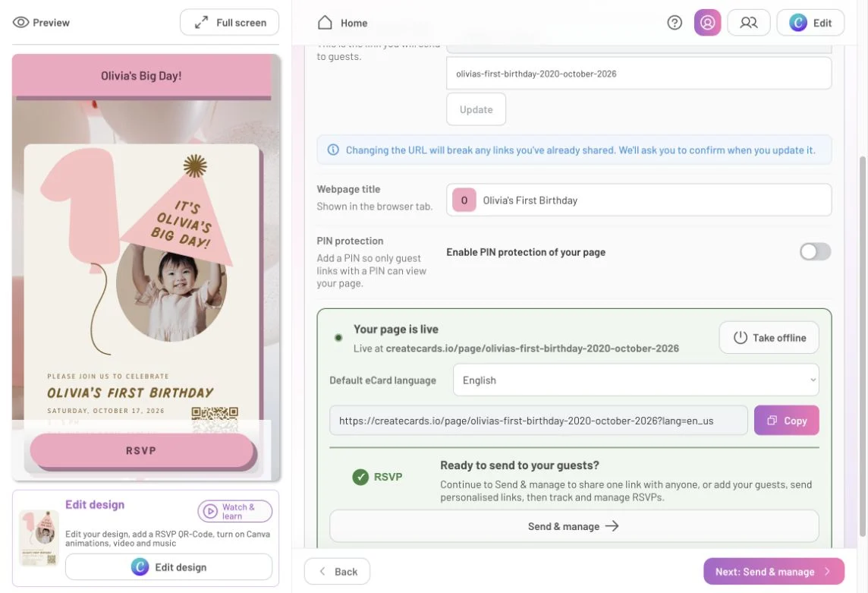Open the help question mark icon

675,23
